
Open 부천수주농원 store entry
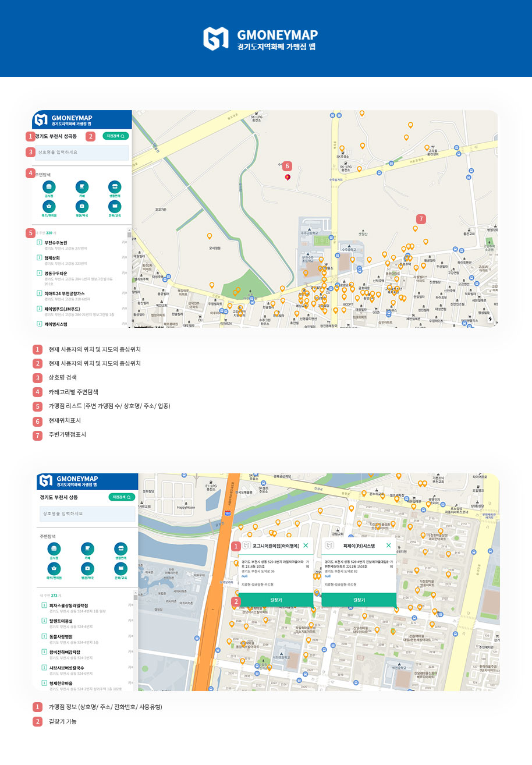coord(80,245)
